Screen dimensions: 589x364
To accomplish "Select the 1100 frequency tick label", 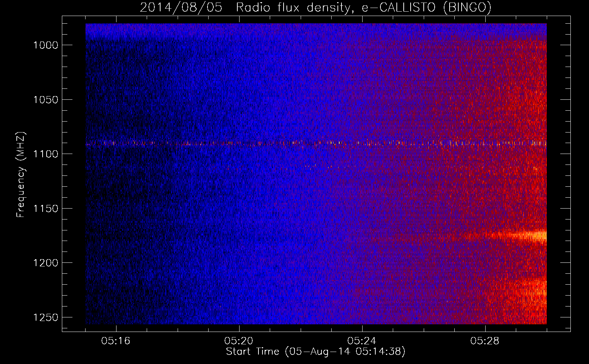I will (x=46, y=154).
